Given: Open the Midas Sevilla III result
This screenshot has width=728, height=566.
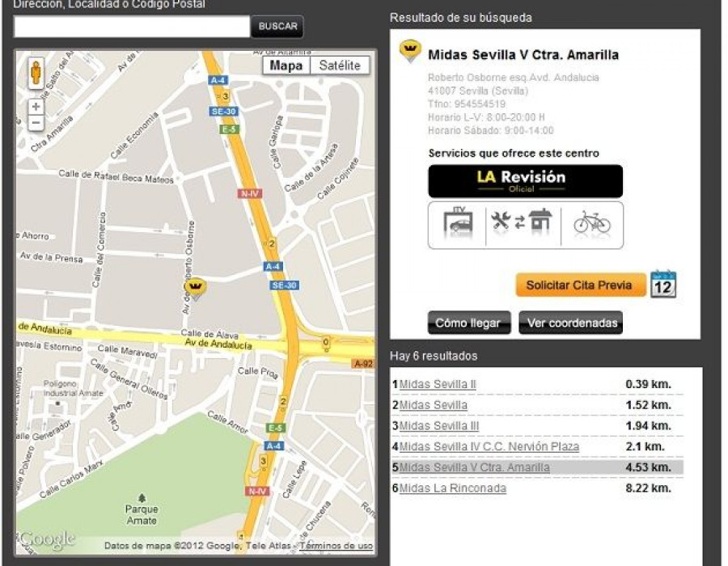Looking at the screenshot, I should pyautogui.click(x=438, y=426).
